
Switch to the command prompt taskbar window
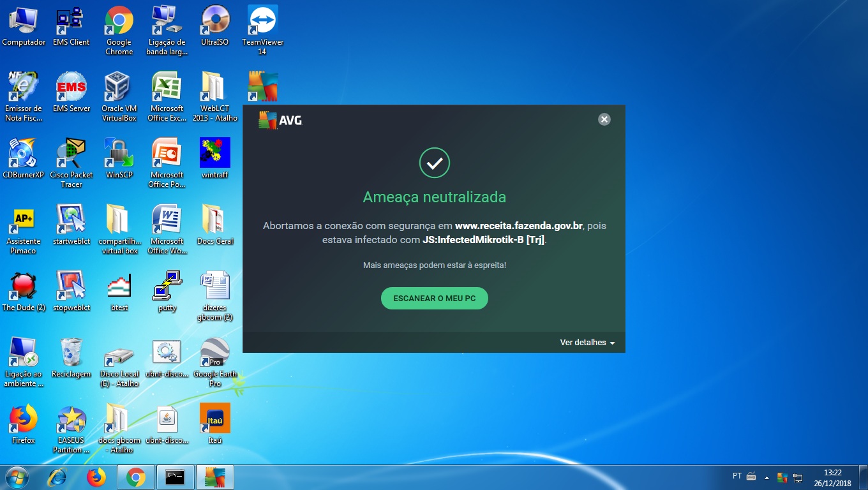pyautogui.click(x=175, y=477)
